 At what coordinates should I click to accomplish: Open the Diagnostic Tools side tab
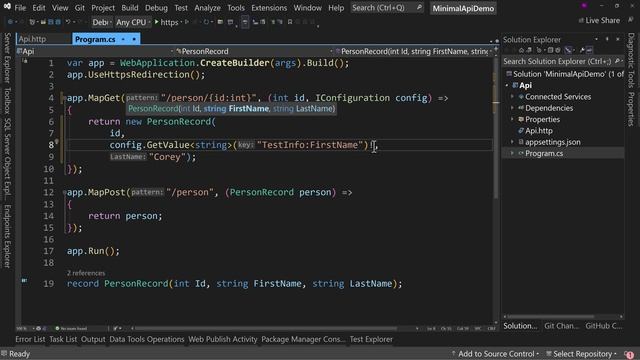(631, 60)
